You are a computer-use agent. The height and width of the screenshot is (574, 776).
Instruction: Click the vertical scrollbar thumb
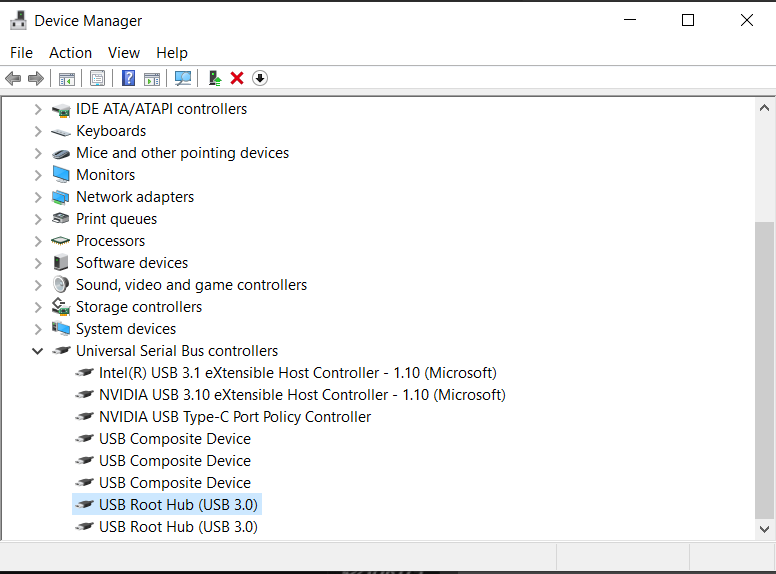click(x=764, y=369)
